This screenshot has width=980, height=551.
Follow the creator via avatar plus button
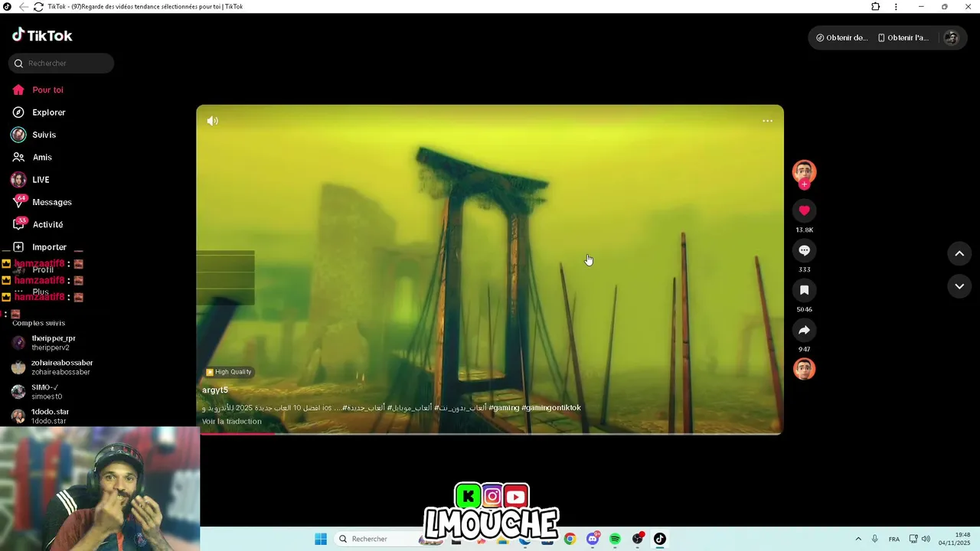pyautogui.click(x=804, y=184)
